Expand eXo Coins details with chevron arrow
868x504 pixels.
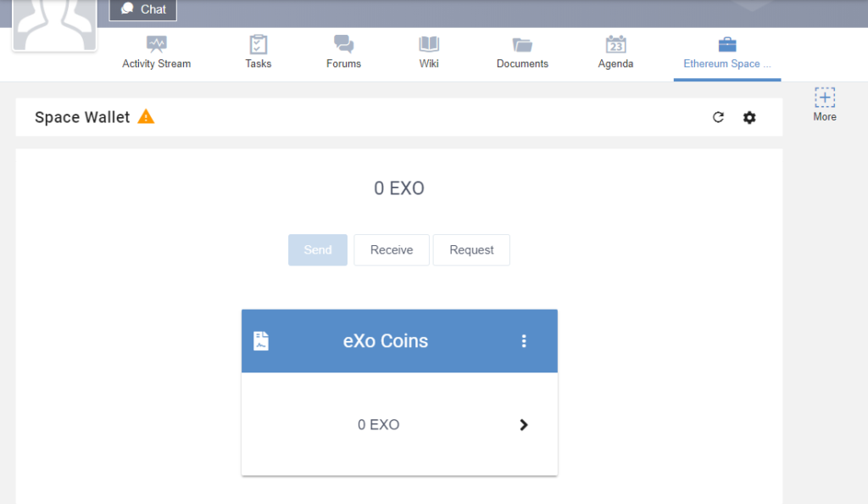click(524, 425)
